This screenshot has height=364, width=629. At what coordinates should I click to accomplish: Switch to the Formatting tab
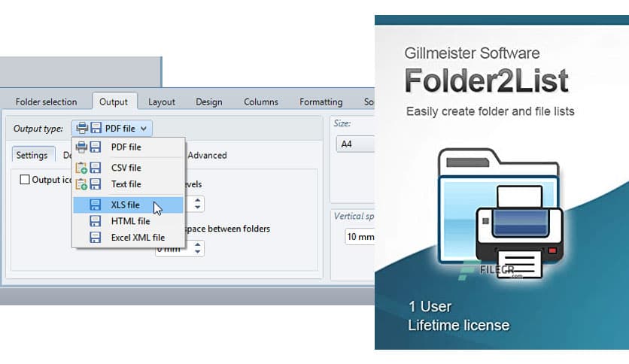[321, 102]
